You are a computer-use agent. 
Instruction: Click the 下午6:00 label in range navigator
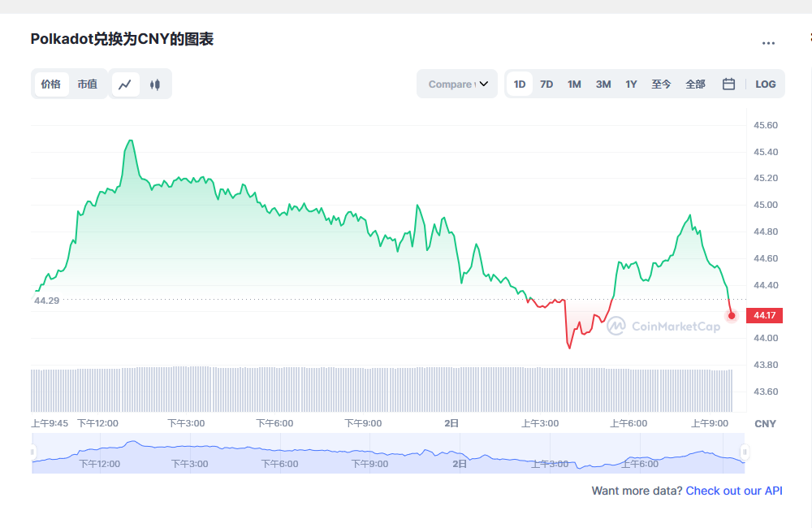[279, 464]
